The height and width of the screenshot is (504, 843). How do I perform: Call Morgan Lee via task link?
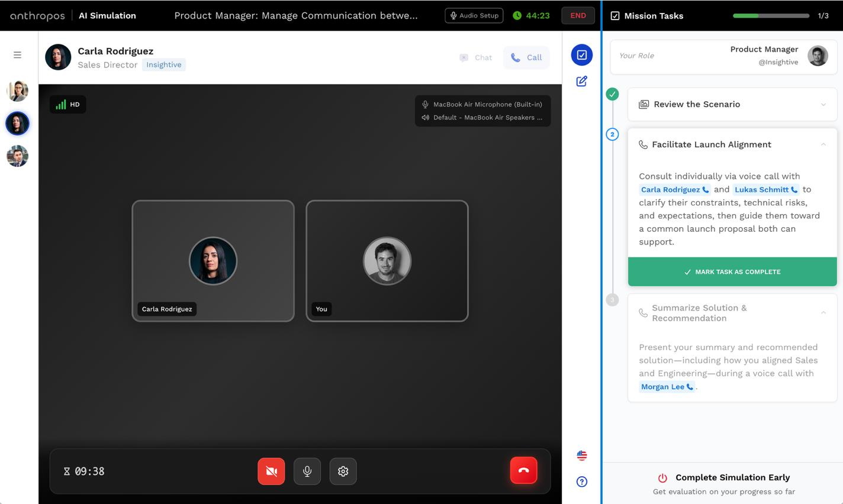coord(667,386)
